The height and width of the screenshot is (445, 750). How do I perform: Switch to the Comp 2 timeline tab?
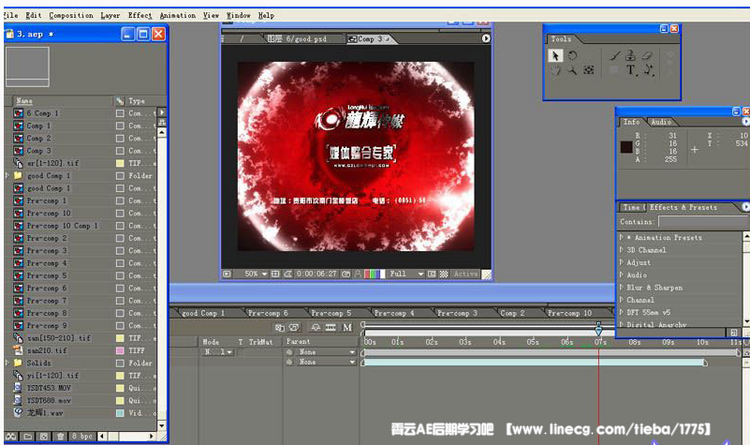[512, 313]
